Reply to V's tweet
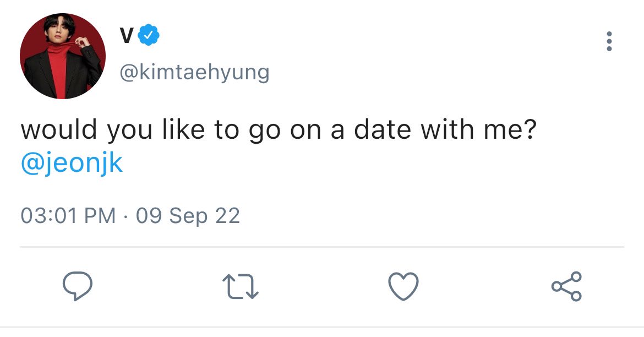 coord(77,286)
